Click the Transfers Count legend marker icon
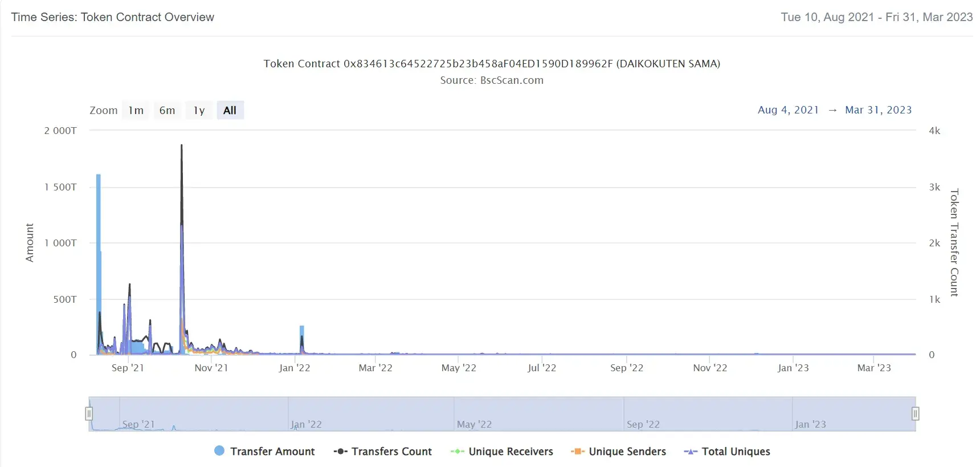This screenshot has height=467, width=980. (x=340, y=452)
